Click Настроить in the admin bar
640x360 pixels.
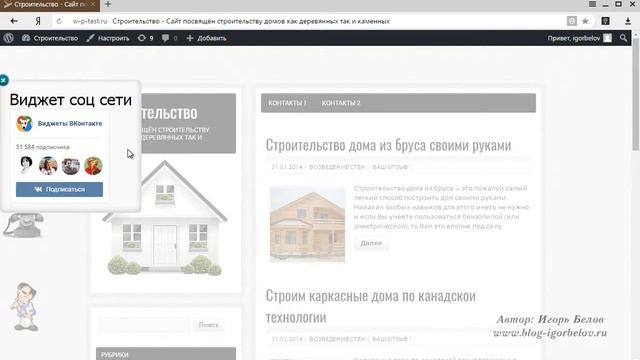click(x=108, y=38)
